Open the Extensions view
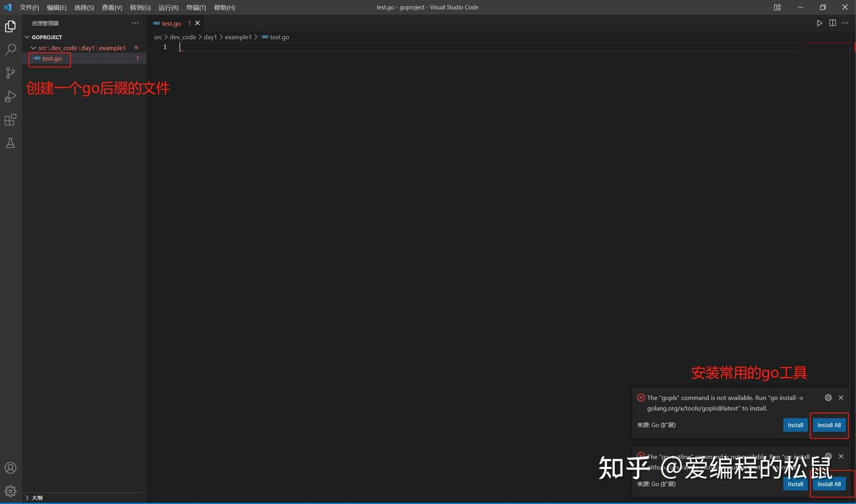 pyautogui.click(x=10, y=119)
